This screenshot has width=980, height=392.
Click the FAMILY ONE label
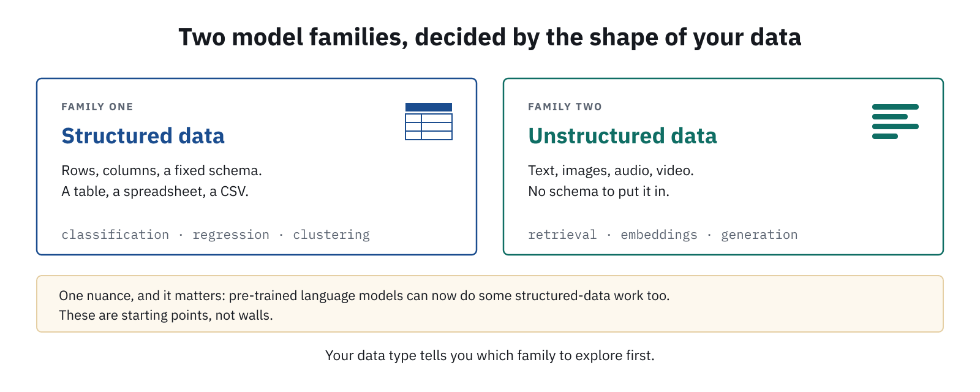[97, 107]
